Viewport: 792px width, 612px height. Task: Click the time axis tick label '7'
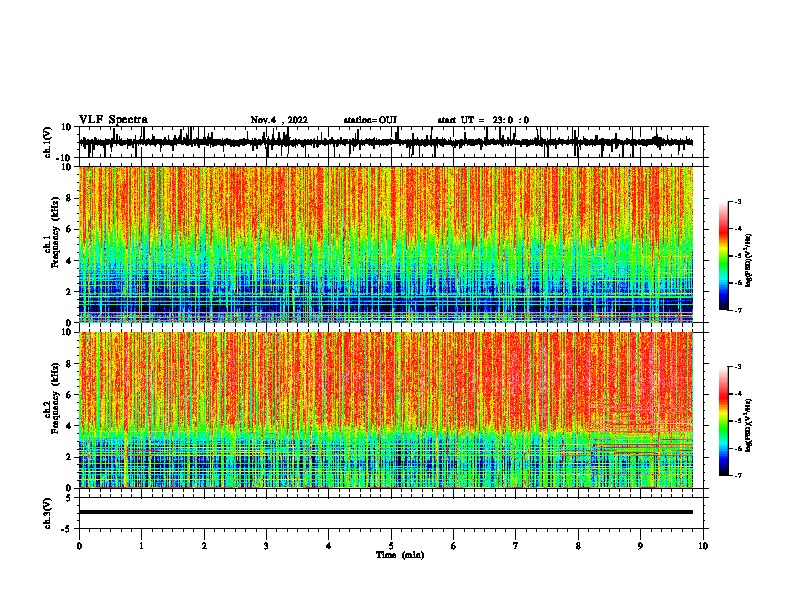click(x=516, y=546)
